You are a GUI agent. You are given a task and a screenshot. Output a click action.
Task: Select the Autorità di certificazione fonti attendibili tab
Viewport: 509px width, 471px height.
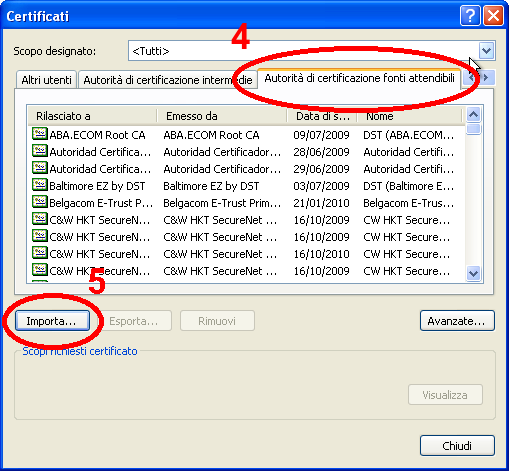(359, 79)
